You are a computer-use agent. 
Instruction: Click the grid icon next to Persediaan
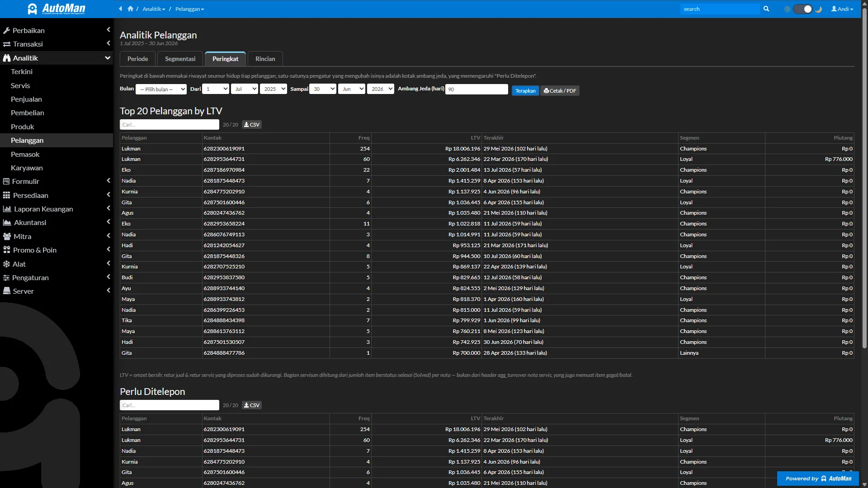point(6,196)
